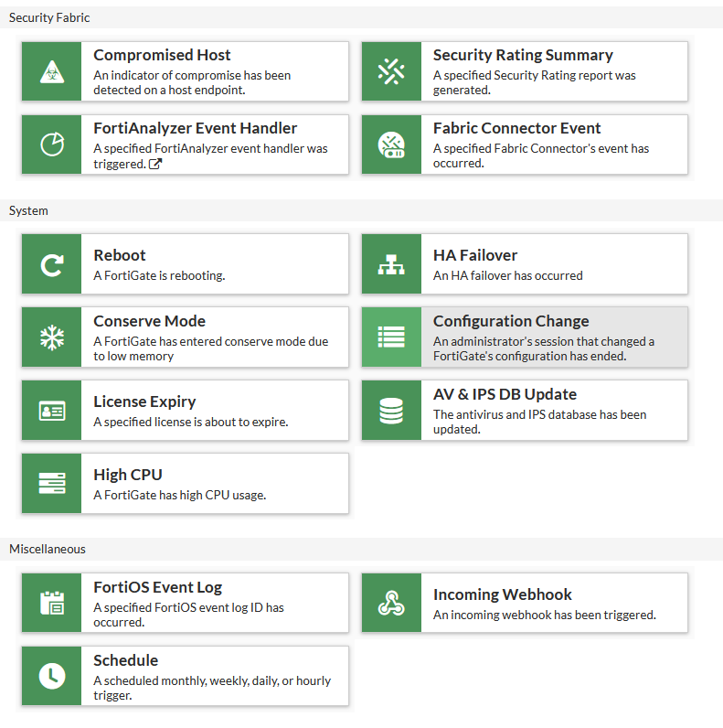Image resolution: width=723 pixels, height=728 pixels.
Task: Click the Incoming Webhook icon
Action: click(391, 603)
